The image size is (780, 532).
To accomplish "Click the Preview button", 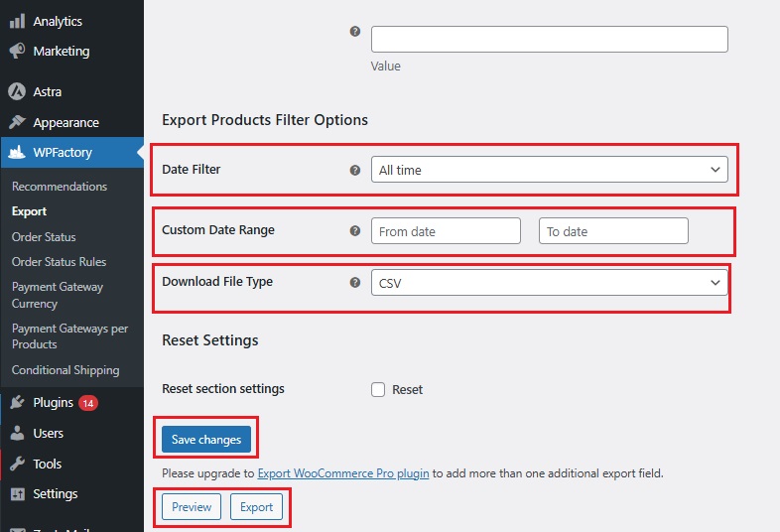I will coord(192,506).
